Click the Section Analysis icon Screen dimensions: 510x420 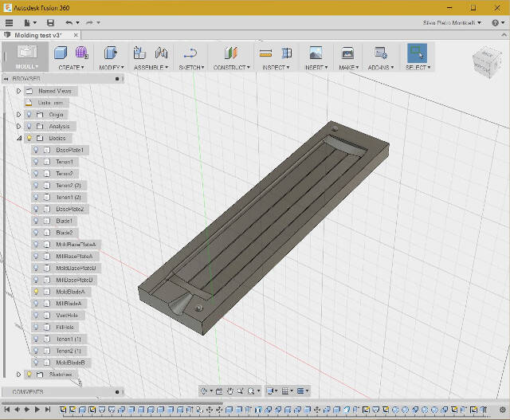point(287,53)
